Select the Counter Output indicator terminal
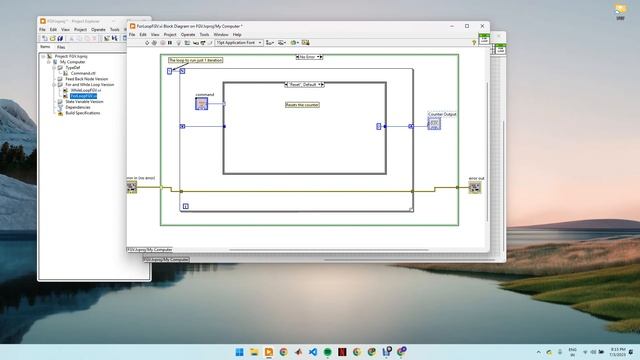Image resolution: width=640 pixels, height=360 pixels. pyautogui.click(x=434, y=124)
